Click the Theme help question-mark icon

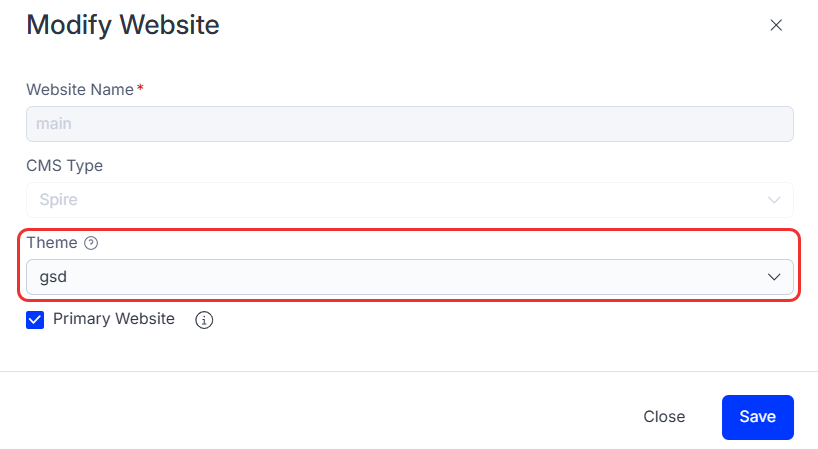(x=91, y=243)
